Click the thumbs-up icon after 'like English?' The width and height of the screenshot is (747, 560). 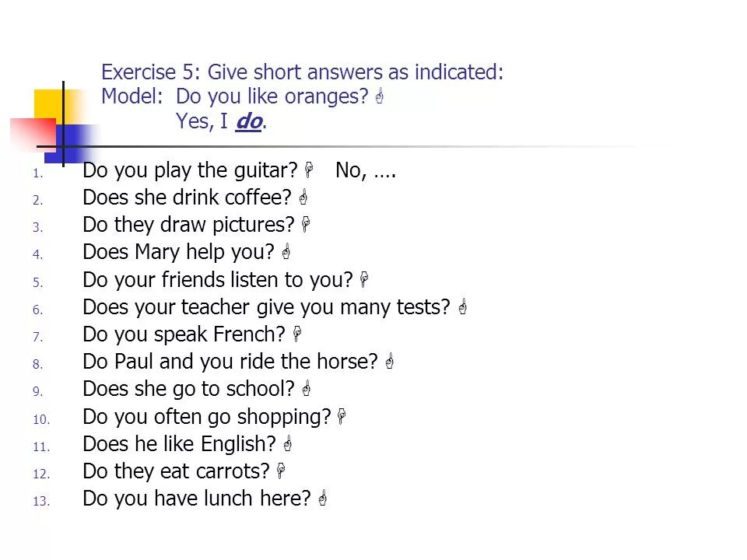pyautogui.click(x=287, y=443)
